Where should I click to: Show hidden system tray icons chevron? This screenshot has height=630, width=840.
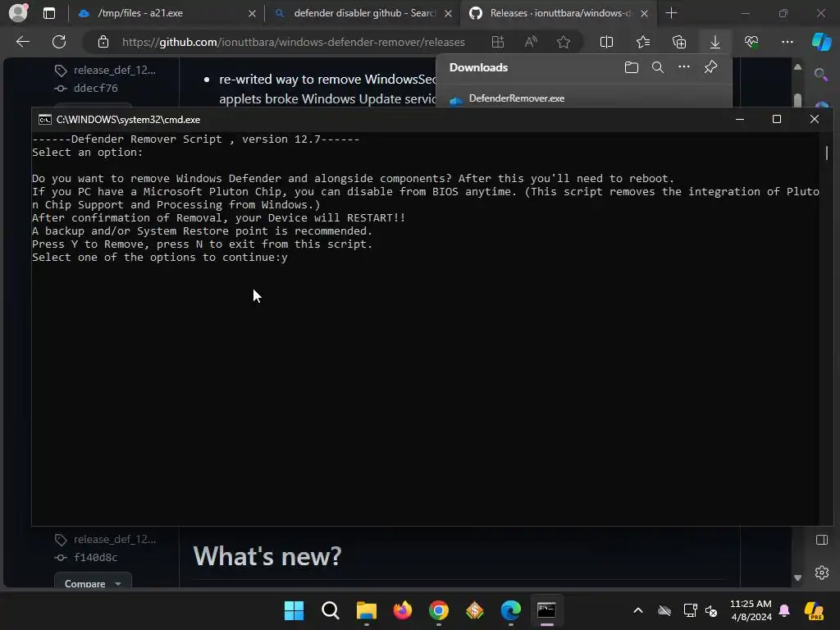coord(638,610)
